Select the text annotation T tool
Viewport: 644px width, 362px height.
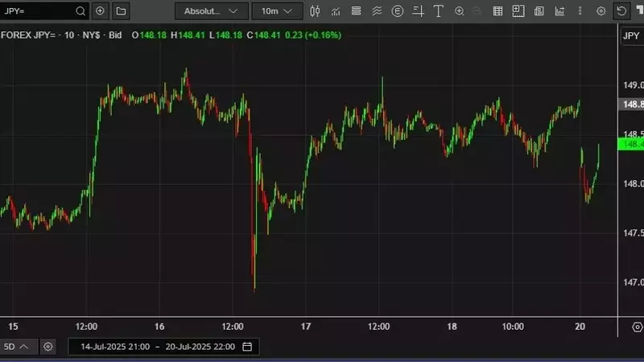tap(439, 11)
